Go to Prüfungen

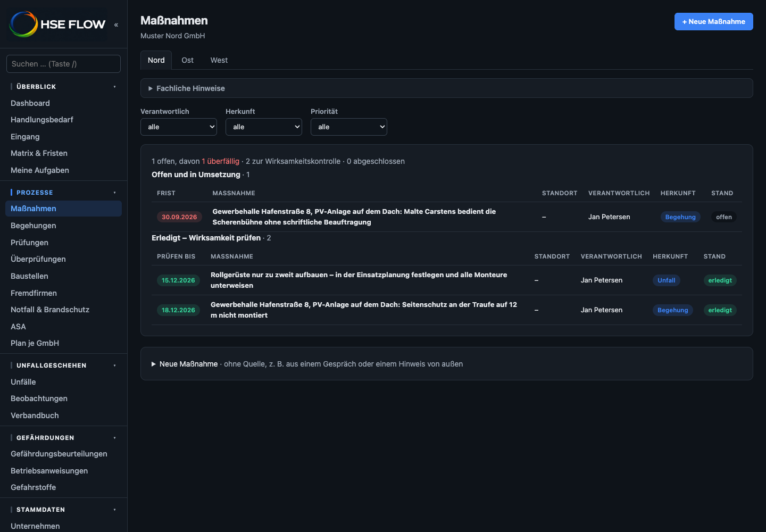63,243
